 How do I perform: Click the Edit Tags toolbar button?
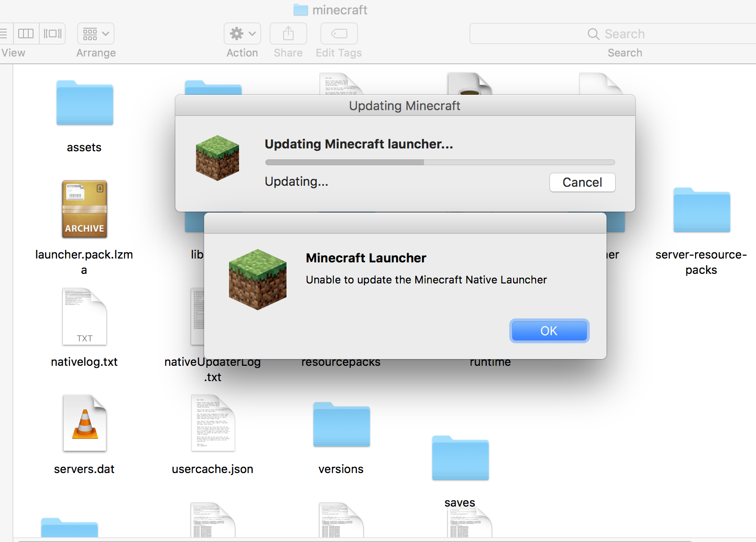tap(339, 34)
